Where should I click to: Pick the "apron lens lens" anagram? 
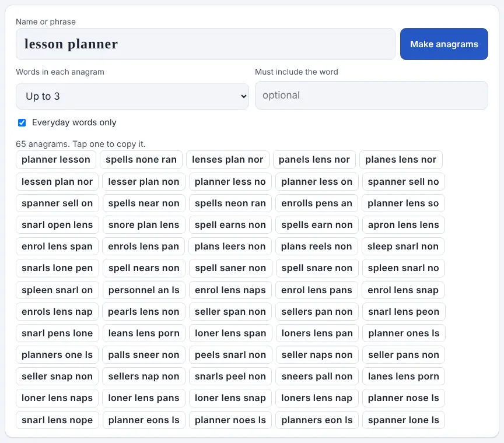pos(404,225)
